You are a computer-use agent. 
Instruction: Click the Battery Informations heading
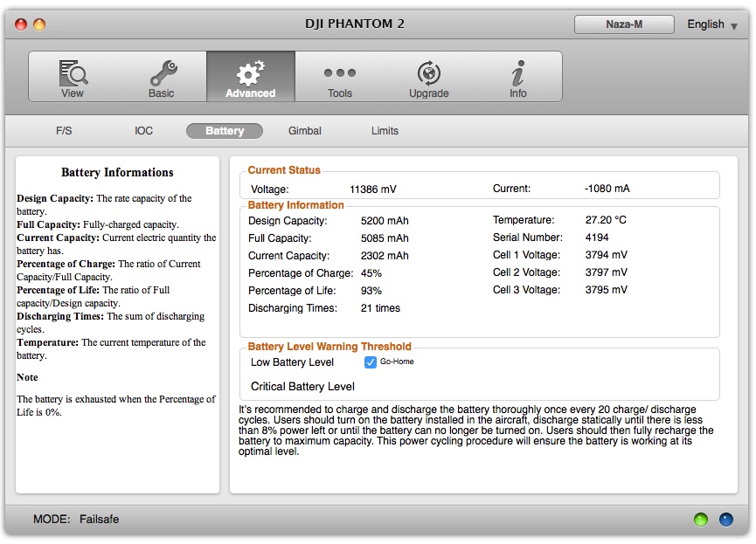pyautogui.click(x=117, y=173)
